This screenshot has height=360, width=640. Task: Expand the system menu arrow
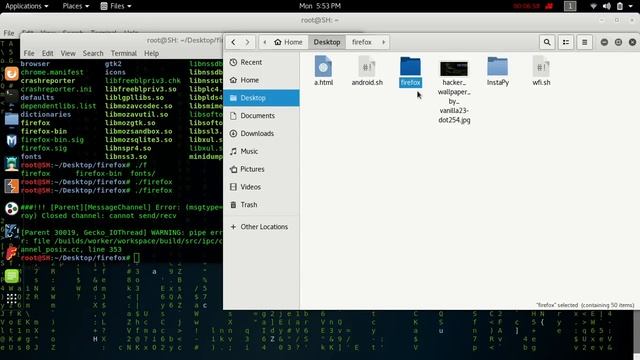tap(631, 6)
